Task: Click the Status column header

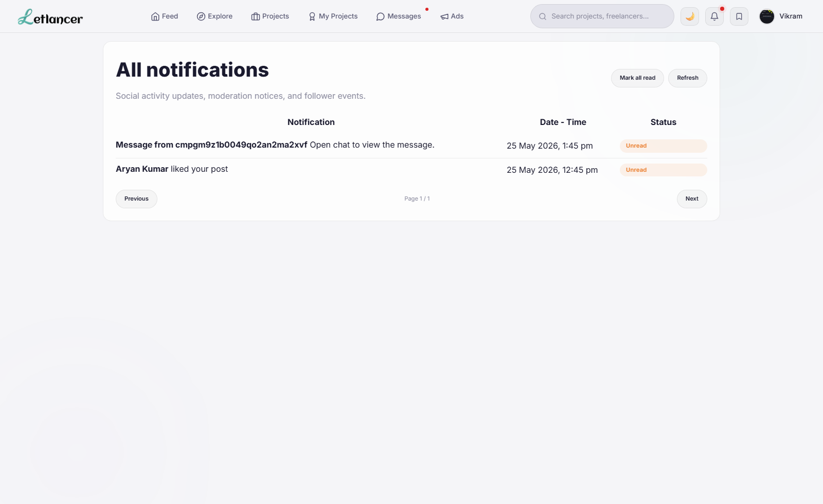Action: tap(664, 122)
